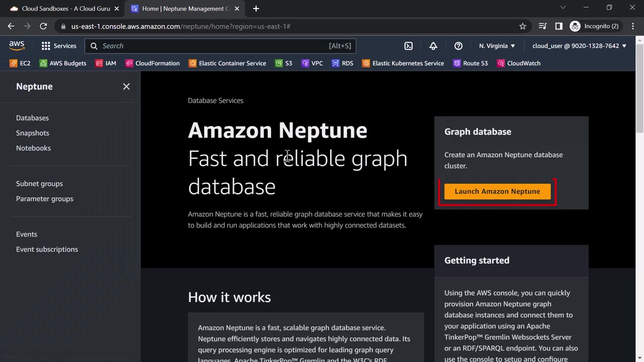Screen dimensions: 644x362
Task: Open the Services grid menu
Action: click(58, 46)
